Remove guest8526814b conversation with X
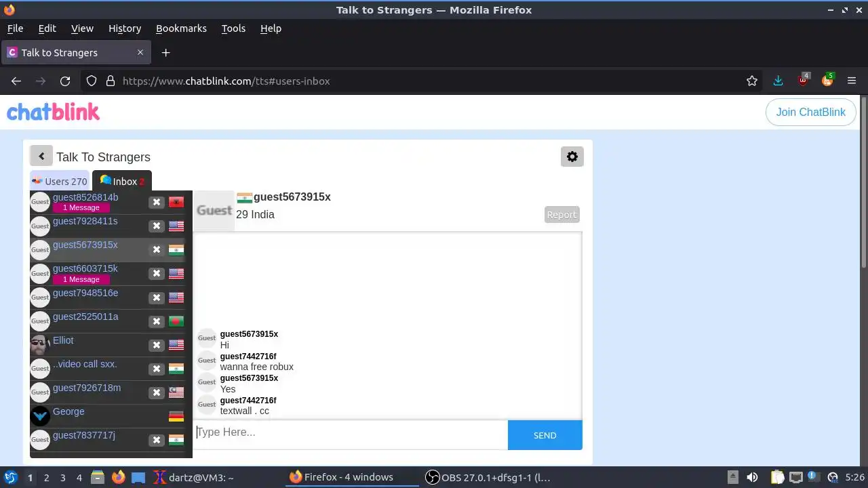 coord(157,202)
